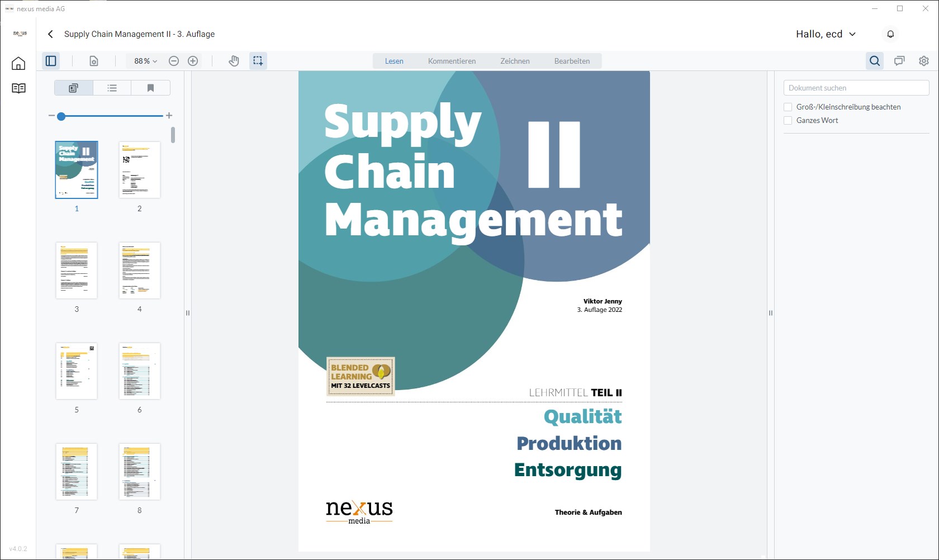Decrease thumbnail size with minus icon

pyautogui.click(x=51, y=116)
